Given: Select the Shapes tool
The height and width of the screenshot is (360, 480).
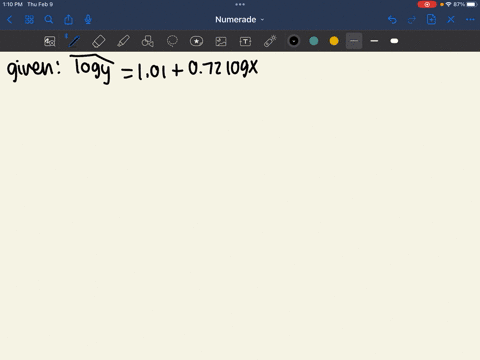Looking at the screenshot, I should point(148,41).
